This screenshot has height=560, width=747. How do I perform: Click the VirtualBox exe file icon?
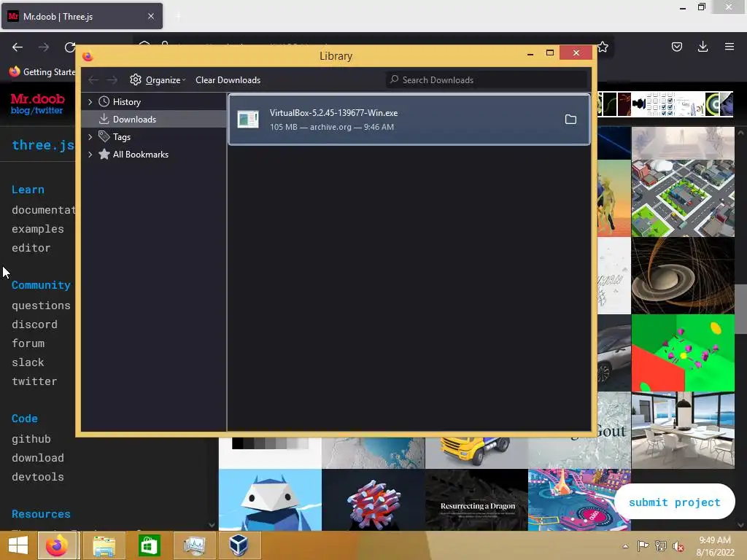coord(248,120)
